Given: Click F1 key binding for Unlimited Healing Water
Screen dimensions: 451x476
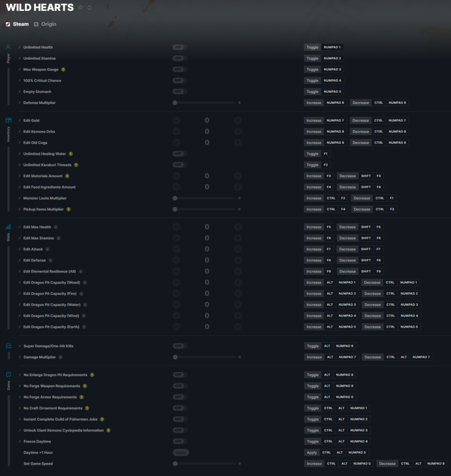Looking at the screenshot, I should tap(326, 154).
